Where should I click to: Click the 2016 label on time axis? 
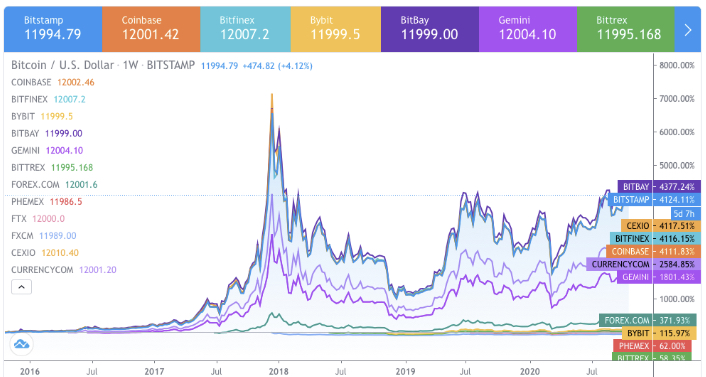pos(30,372)
